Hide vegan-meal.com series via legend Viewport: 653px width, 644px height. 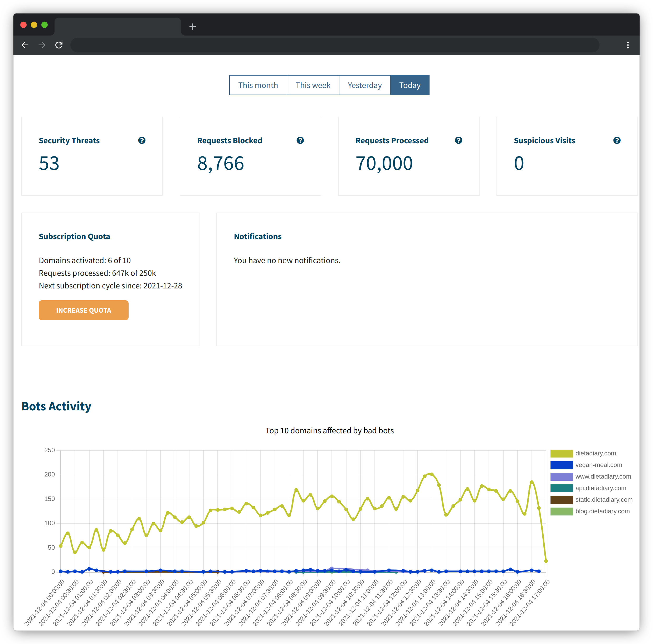click(598, 465)
